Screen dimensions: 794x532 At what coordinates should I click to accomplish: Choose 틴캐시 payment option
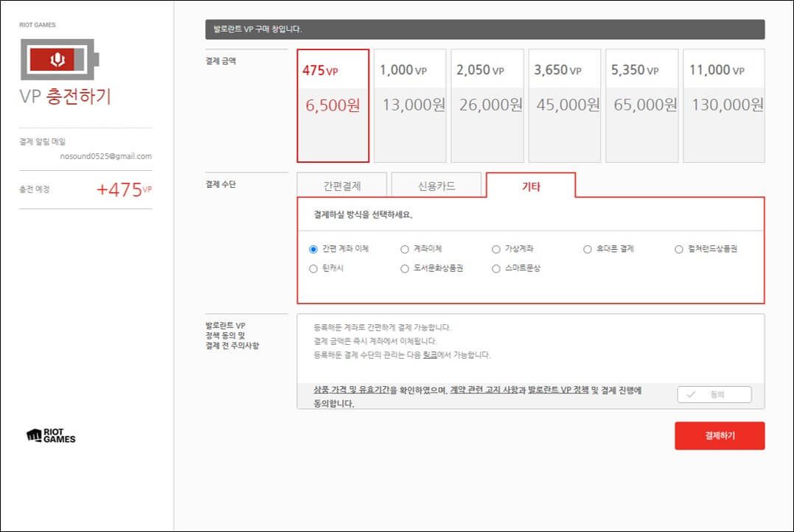313,268
